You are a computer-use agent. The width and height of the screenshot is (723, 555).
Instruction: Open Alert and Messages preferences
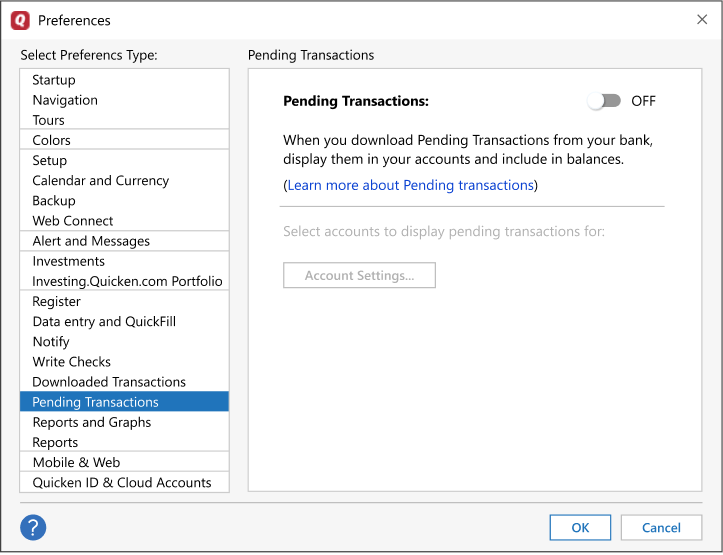coord(91,241)
